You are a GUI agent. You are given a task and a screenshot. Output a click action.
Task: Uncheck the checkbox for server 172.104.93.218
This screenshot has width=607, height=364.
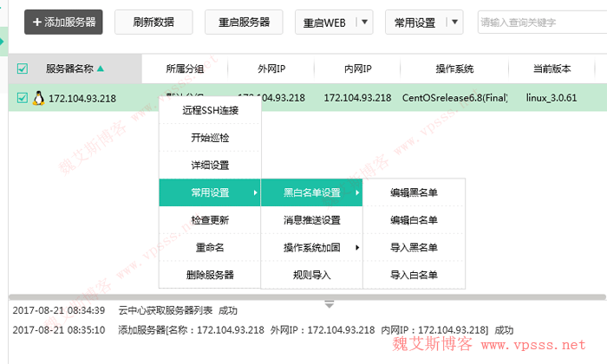click(23, 98)
